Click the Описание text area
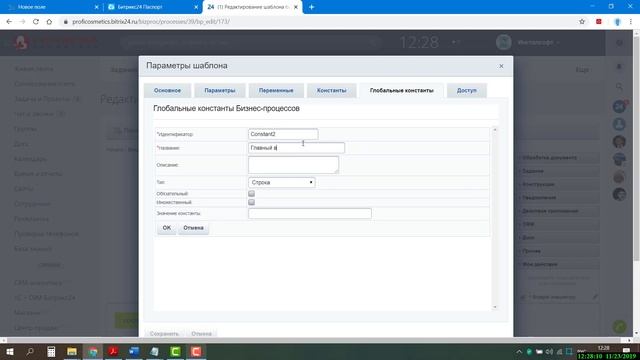Viewport: 640px width, 360px height. pos(293,165)
